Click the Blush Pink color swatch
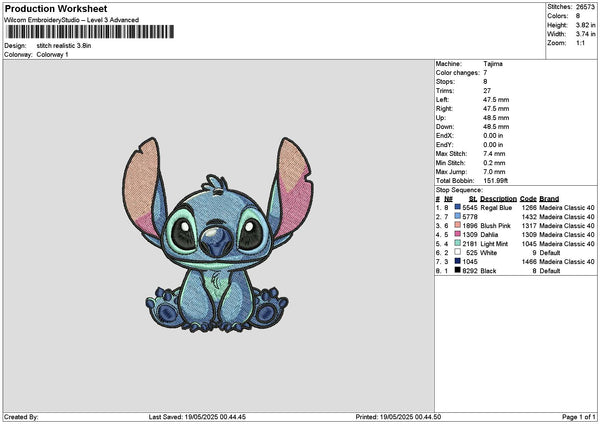 tap(457, 225)
